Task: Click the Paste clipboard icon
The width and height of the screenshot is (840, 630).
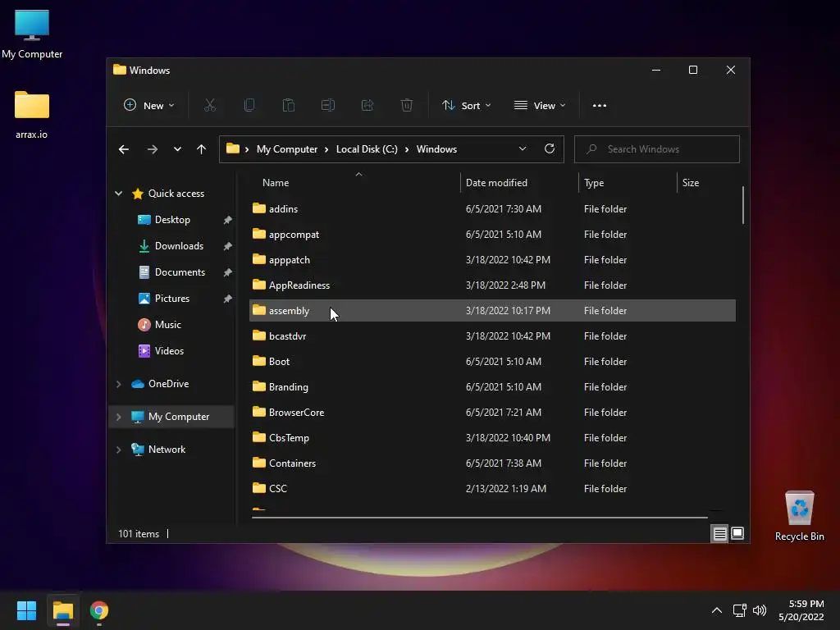Action: tap(289, 106)
